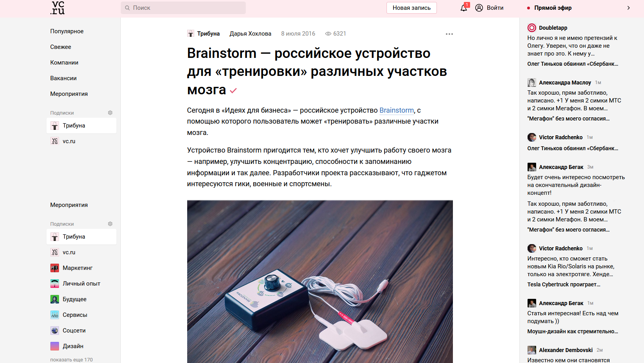The image size is (644, 363).
Task: Open the lower Подписки settings gear
Action: 110,224
